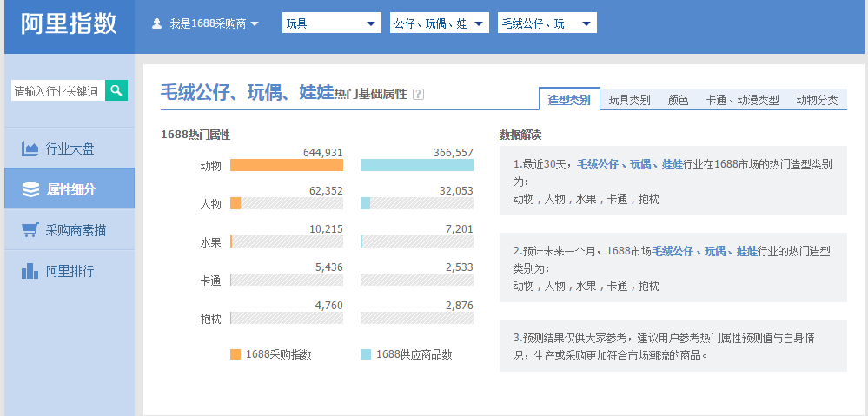Select the 颜色 tab
Image resolution: width=868 pixels, height=416 pixels.
[678, 100]
